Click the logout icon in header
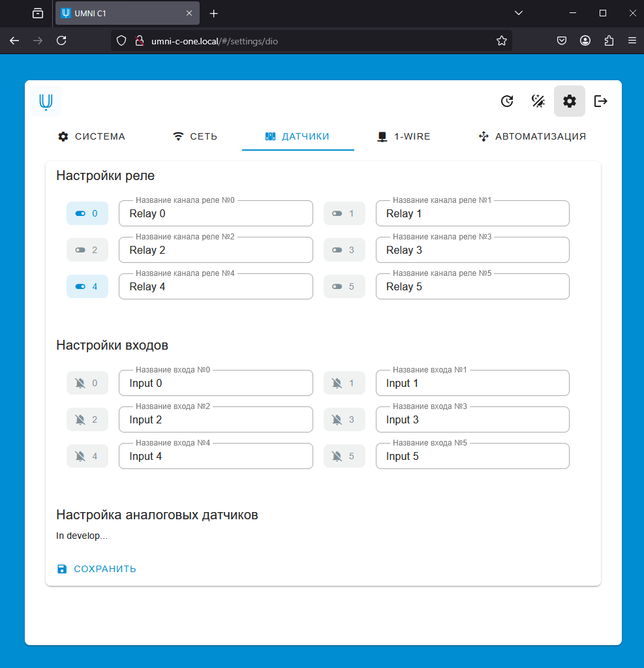Viewport: 644px width, 668px height. [x=601, y=101]
